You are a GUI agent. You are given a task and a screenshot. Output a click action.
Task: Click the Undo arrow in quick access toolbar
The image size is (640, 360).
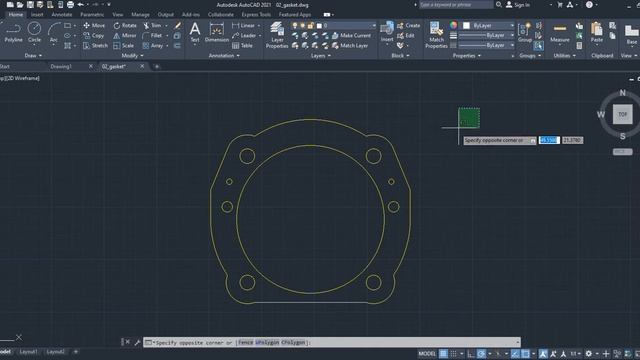point(81,5)
